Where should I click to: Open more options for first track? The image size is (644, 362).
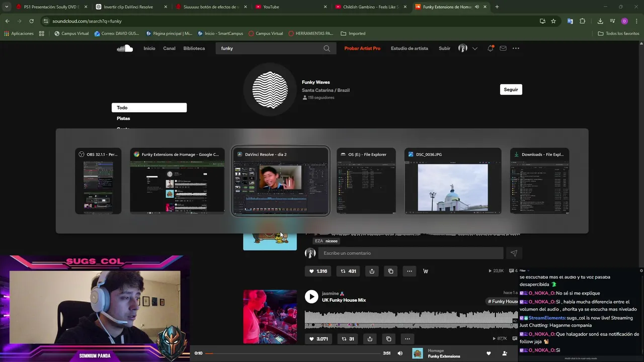pos(410,271)
